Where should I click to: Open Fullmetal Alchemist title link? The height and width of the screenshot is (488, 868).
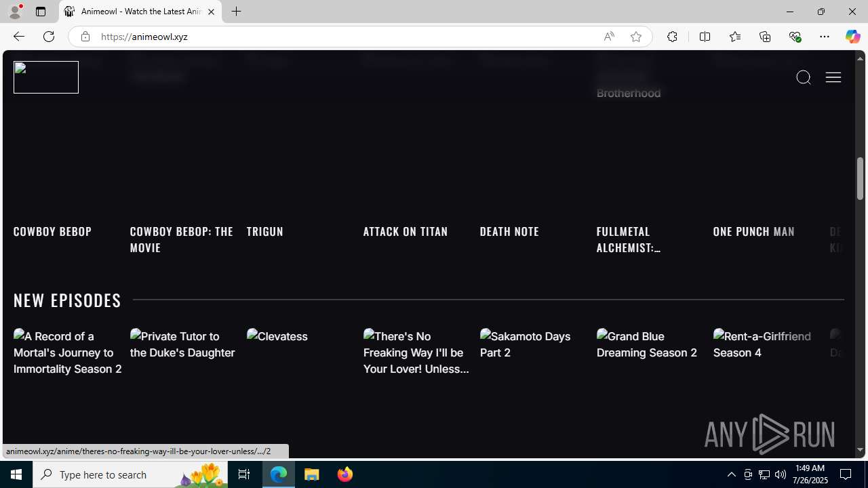(x=629, y=239)
